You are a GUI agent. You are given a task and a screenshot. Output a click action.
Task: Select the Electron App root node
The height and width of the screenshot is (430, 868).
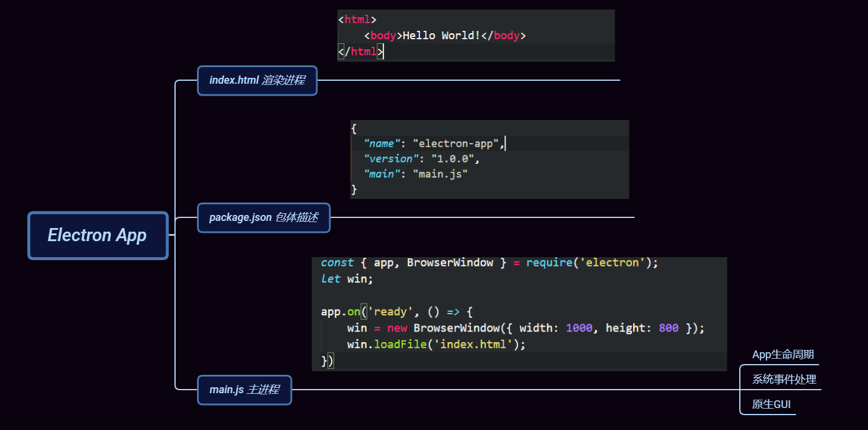[x=98, y=235]
